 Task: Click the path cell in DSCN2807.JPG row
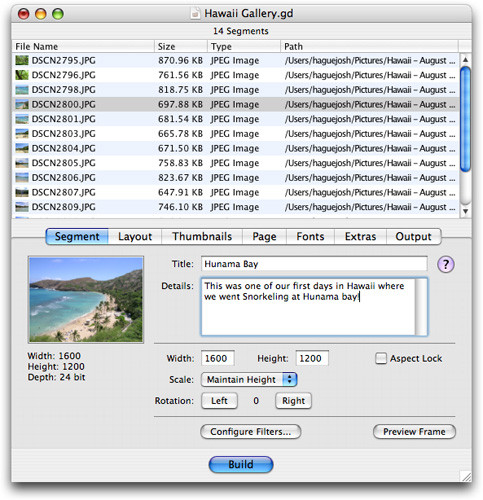coord(370,192)
